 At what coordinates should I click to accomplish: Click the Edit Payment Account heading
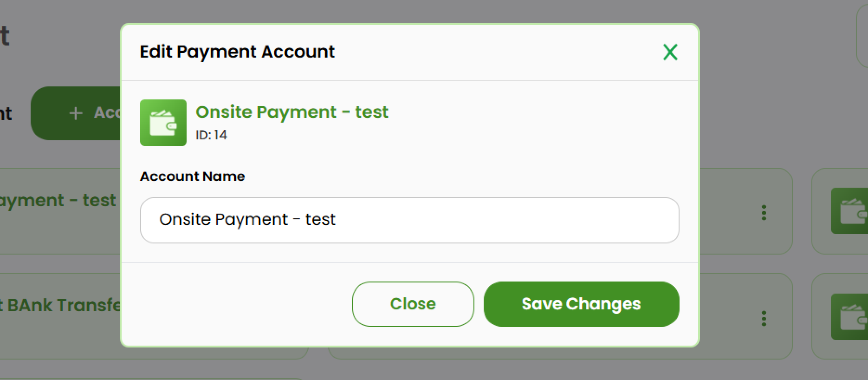tap(237, 52)
